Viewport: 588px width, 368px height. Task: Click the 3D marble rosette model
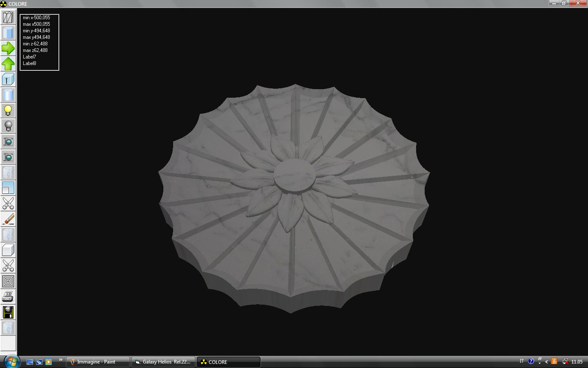pyautogui.click(x=294, y=198)
